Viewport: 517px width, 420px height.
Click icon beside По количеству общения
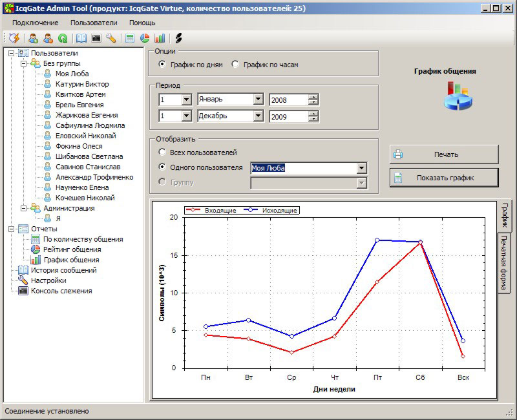(x=36, y=239)
